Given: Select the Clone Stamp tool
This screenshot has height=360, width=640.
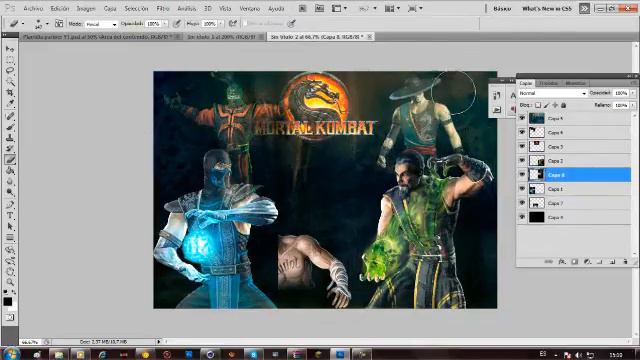Looking at the screenshot, I should [x=10, y=138].
